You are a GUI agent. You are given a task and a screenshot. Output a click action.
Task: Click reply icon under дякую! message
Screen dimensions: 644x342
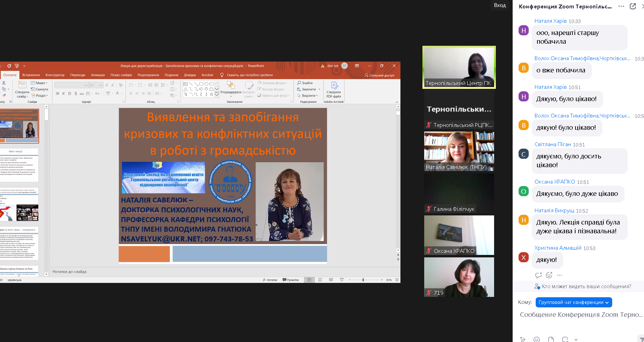click(x=538, y=275)
